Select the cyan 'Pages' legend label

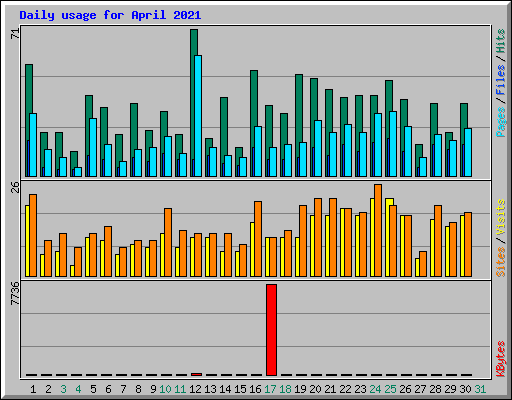click(x=501, y=122)
